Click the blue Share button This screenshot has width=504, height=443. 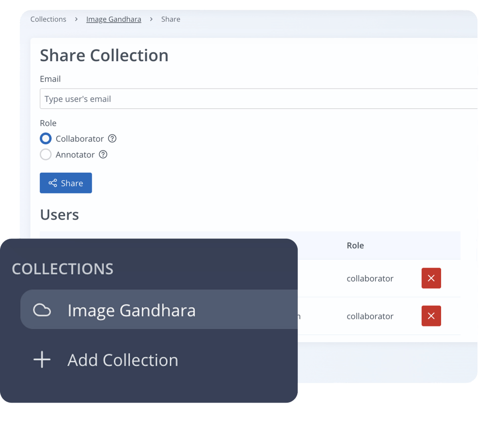pyautogui.click(x=66, y=183)
